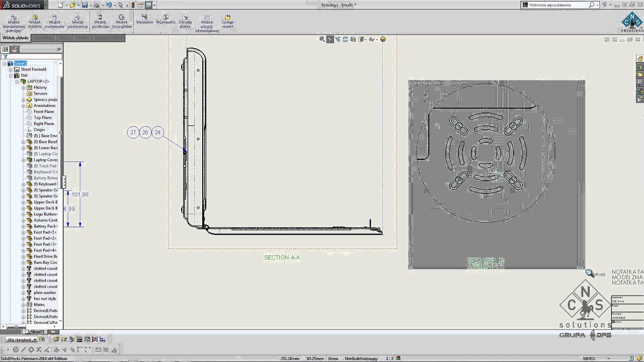
Task: Open dropdown arrow next to New document
Action: click(x=66, y=5)
